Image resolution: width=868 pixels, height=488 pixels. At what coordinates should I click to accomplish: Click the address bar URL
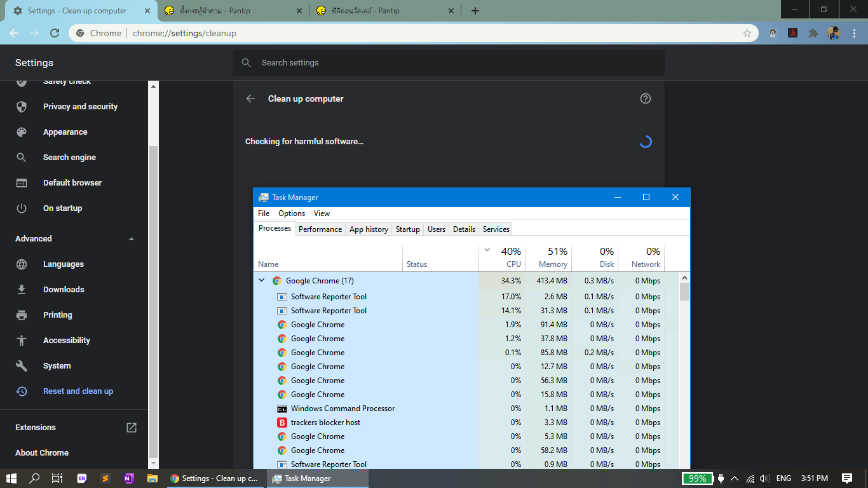point(184,33)
